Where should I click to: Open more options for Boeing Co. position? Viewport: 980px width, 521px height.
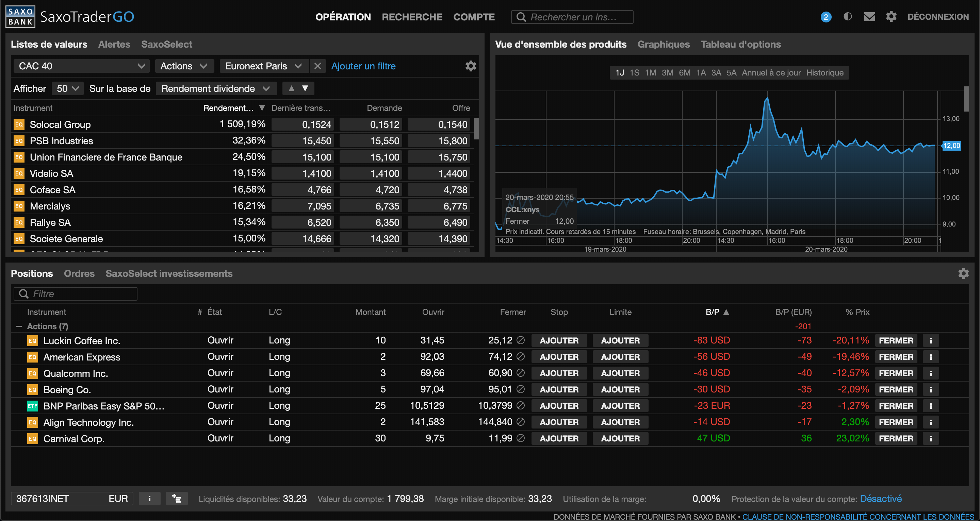click(931, 390)
